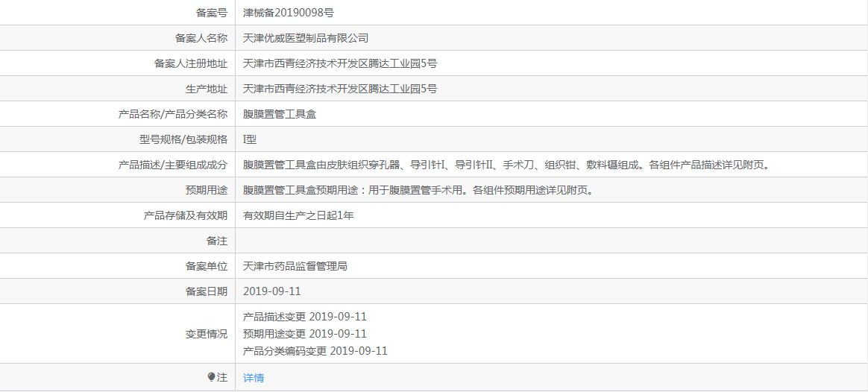This screenshot has height=392, width=868.
Task: Click the 变更情况 label
Action: (x=206, y=334)
